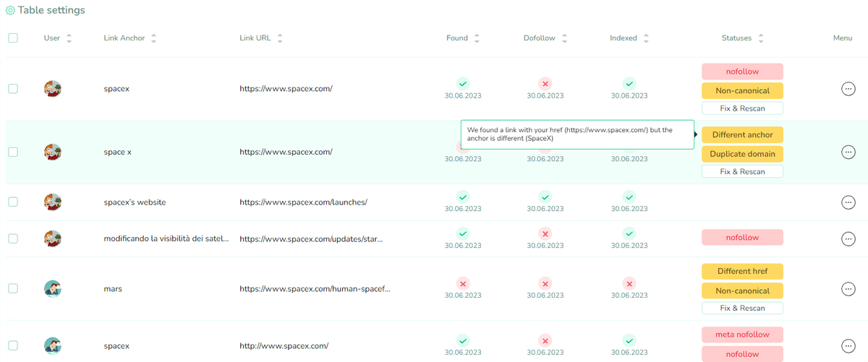Viewport: 868px width, 362px height.
Task: Click green Dofollow checkmark for launches URL
Action: coord(545,197)
